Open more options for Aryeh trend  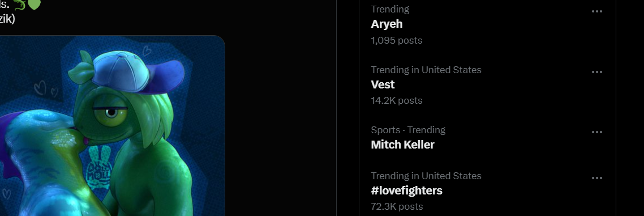pyautogui.click(x=596, y=11)
